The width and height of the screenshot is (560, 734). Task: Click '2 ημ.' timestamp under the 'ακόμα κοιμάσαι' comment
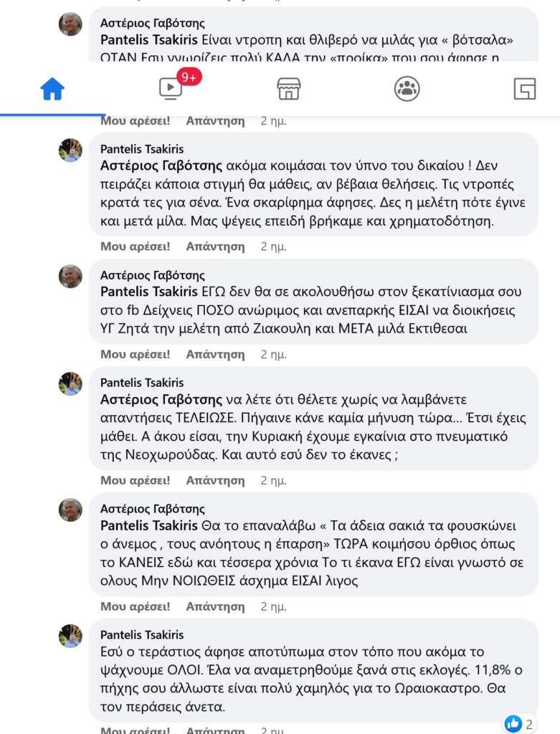pyautogui.click(x=273, y=246)
